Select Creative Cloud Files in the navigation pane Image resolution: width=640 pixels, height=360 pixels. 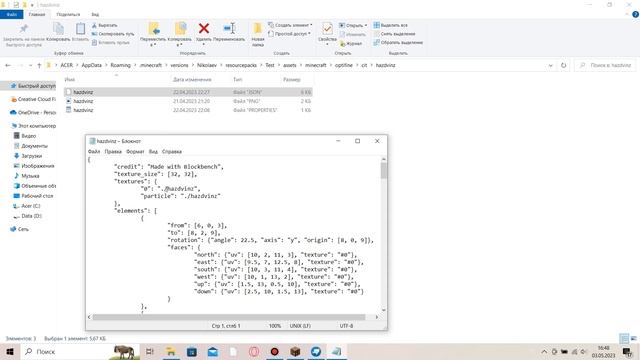coord(33,99)
